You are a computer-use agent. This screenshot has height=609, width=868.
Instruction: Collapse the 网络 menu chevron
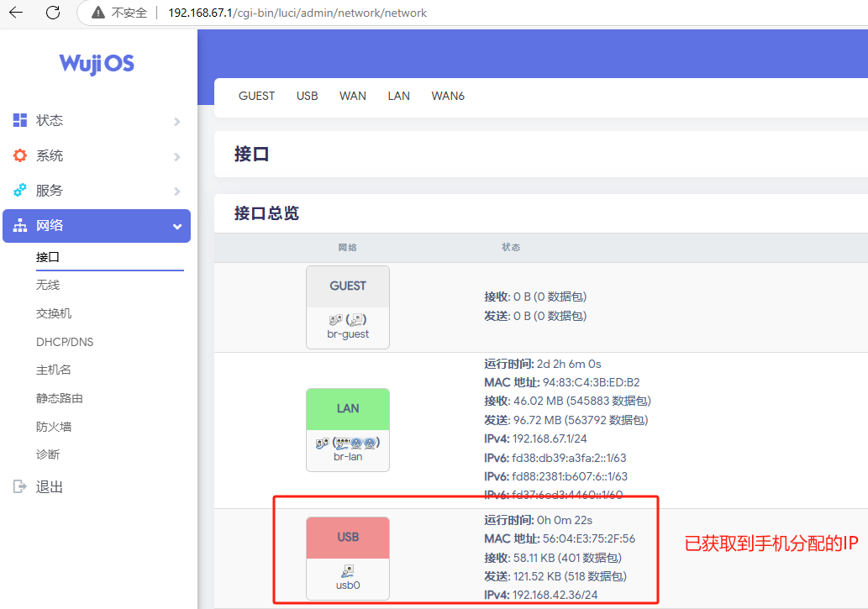tap(176, 226)
